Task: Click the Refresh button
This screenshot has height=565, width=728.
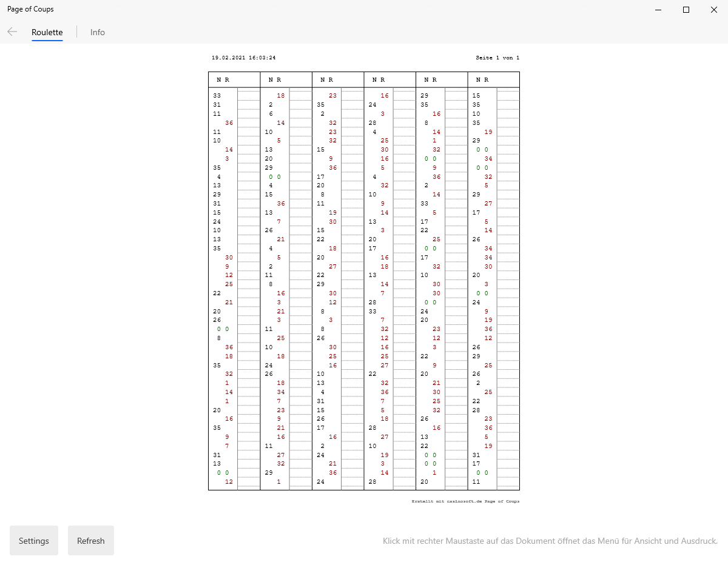Action: tap(91, 541)
